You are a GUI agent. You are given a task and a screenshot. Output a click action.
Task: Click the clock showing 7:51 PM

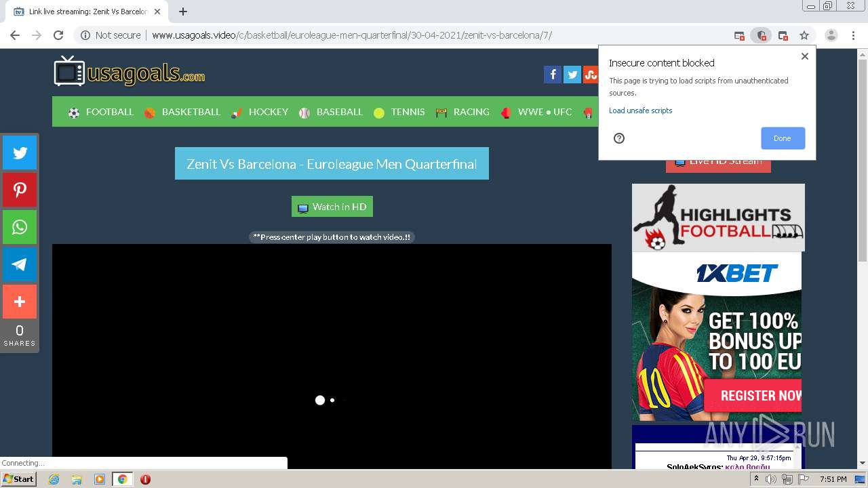pos(833,479)
